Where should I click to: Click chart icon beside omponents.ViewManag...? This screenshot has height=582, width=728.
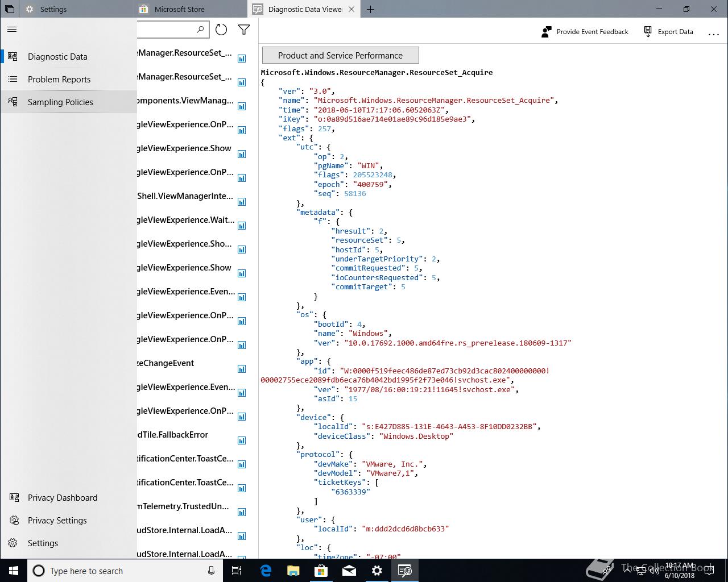[x=242, y=106]
